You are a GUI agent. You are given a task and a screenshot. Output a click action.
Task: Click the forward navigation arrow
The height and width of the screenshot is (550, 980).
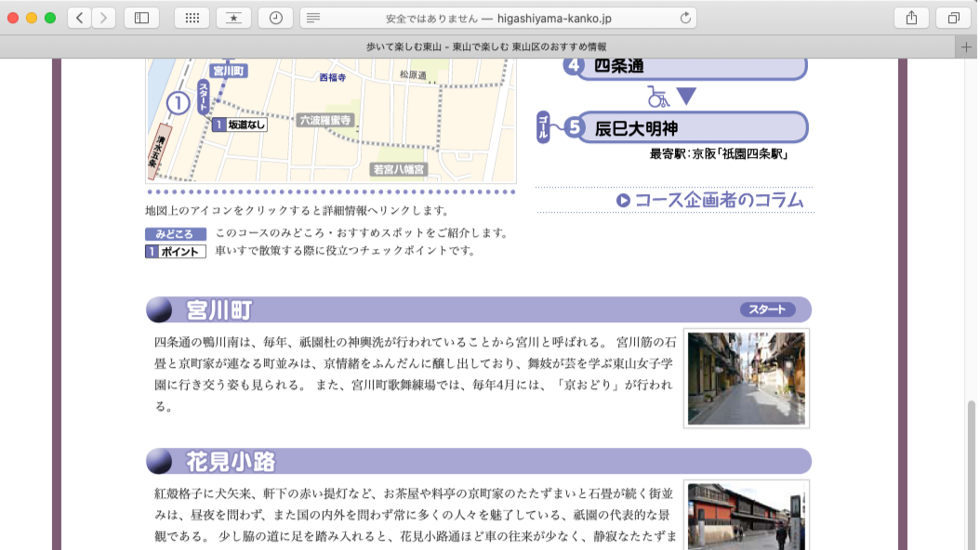click(103, 17)
